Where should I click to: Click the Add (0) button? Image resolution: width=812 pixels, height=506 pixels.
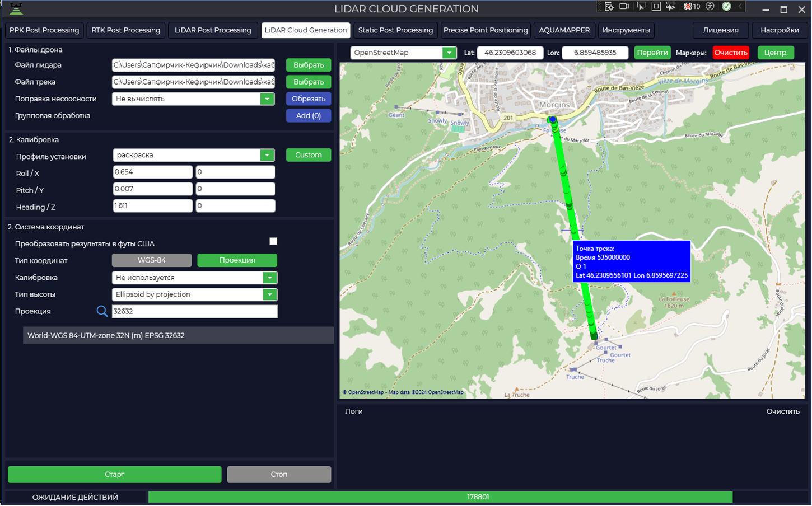click(x=309, y=115)
